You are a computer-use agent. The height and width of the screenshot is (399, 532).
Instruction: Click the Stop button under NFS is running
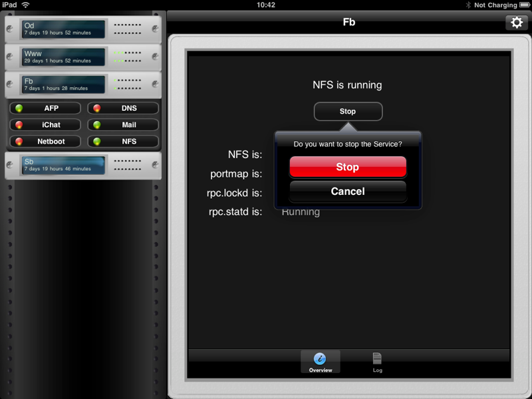click(348, 111)
